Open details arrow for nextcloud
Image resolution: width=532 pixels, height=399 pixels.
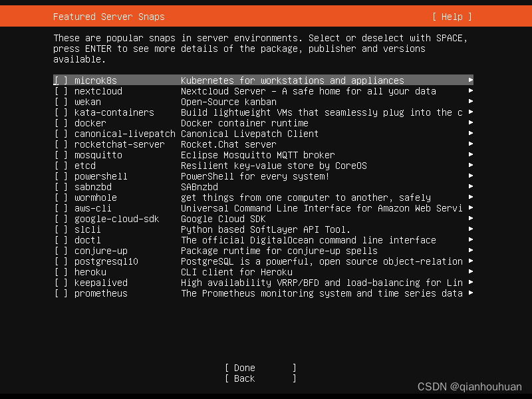point(471,90)
